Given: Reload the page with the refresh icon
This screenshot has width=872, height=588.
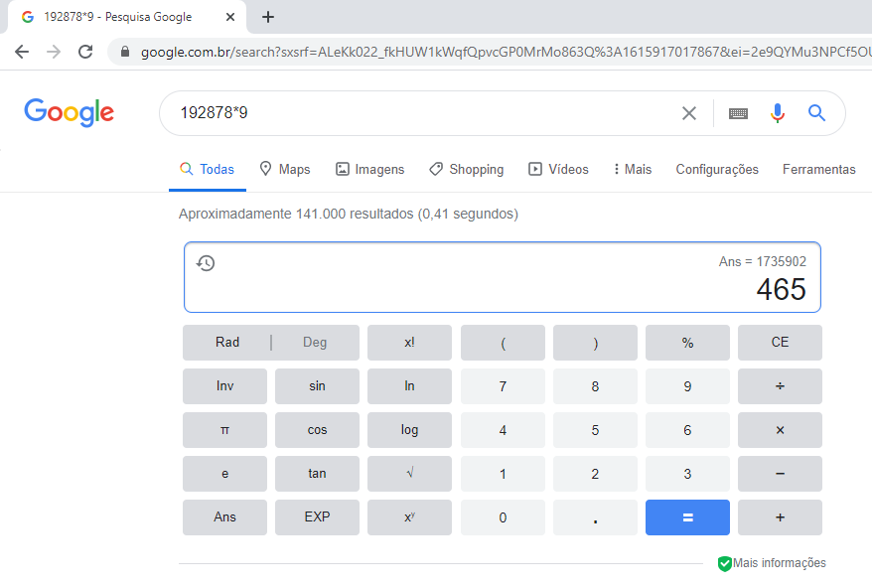Looking at the screenshot, I should point(85,52).
